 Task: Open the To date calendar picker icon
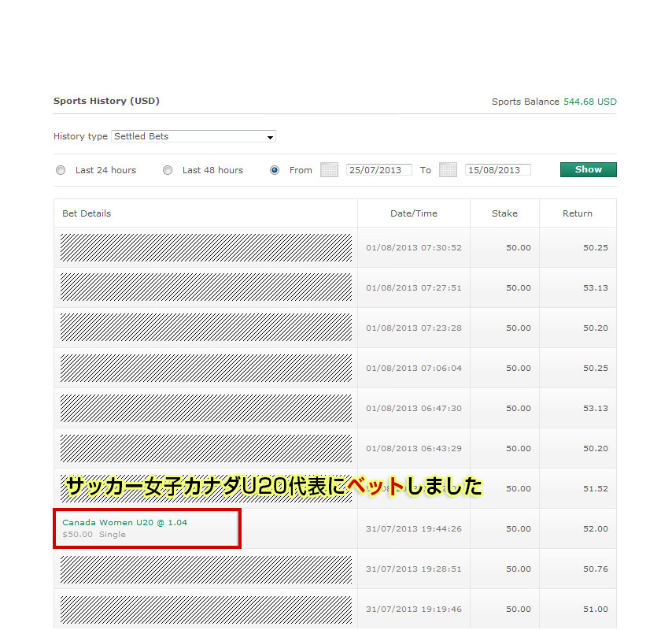pos(448,170)
